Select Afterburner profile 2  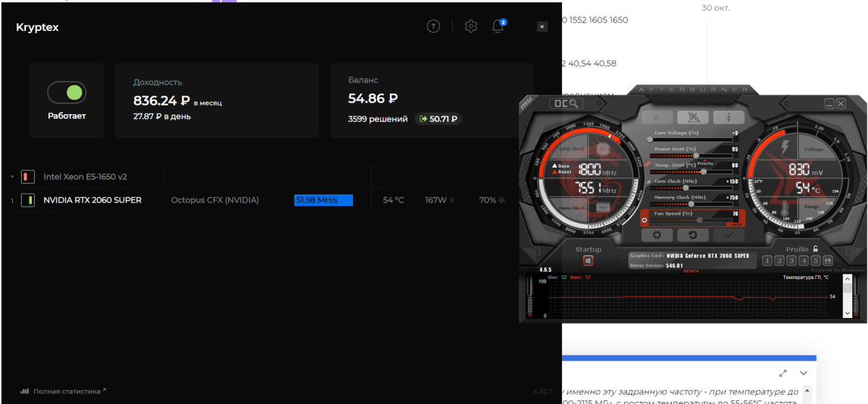point(779,260)
